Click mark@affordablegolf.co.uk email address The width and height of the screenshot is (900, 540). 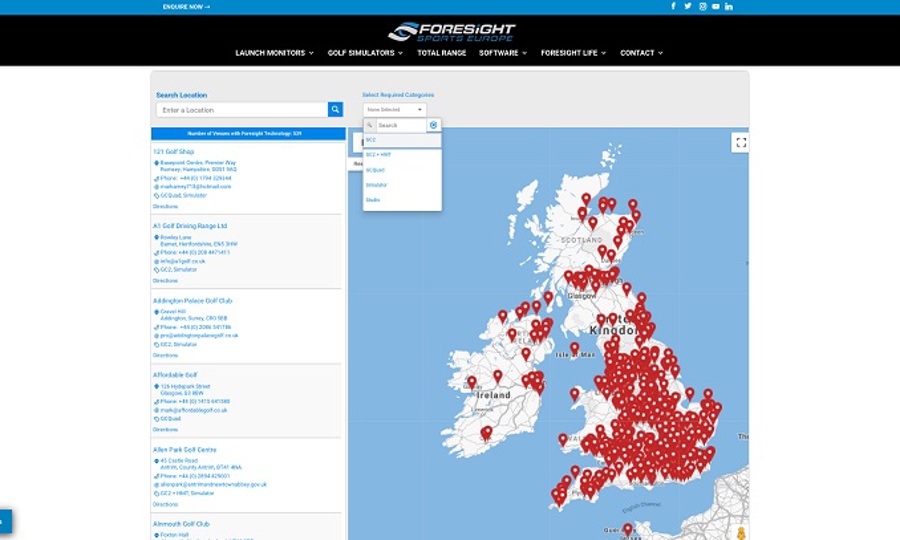(193, 410)
